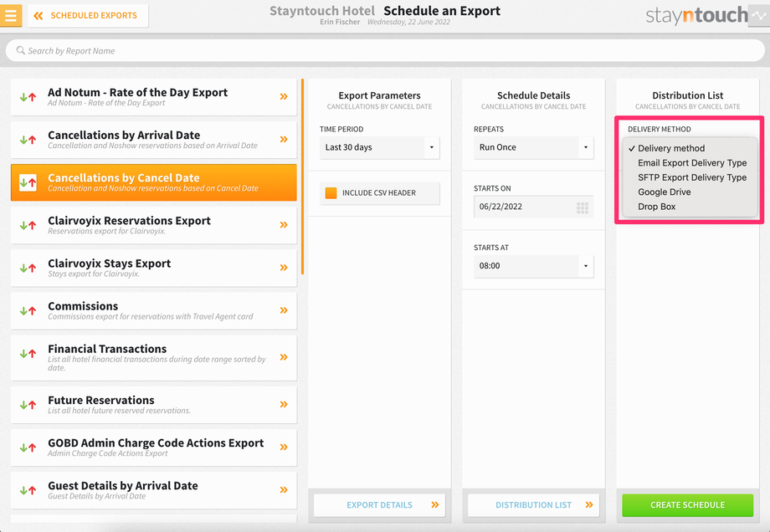Screen dimensions: 770x532
Task: Click export arrows icon for Clairvoyix Reservations Export
Action: pos(28,225)
